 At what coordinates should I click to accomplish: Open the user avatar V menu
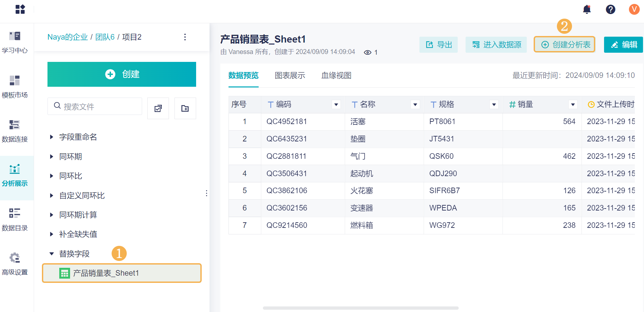tap(634, 9)
